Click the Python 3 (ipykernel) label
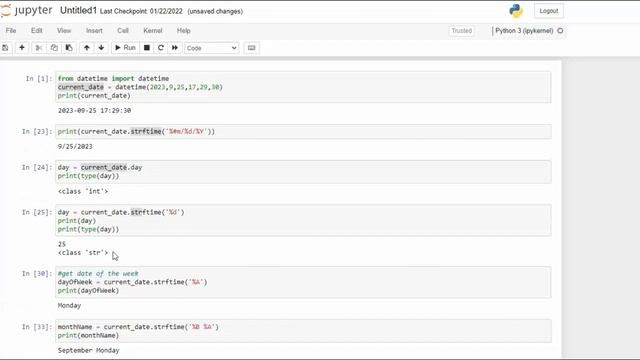The image size is (640, 360). [524, 31]
